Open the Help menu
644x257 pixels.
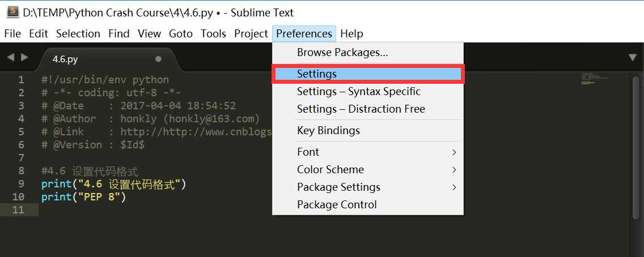tap(351, 34)
